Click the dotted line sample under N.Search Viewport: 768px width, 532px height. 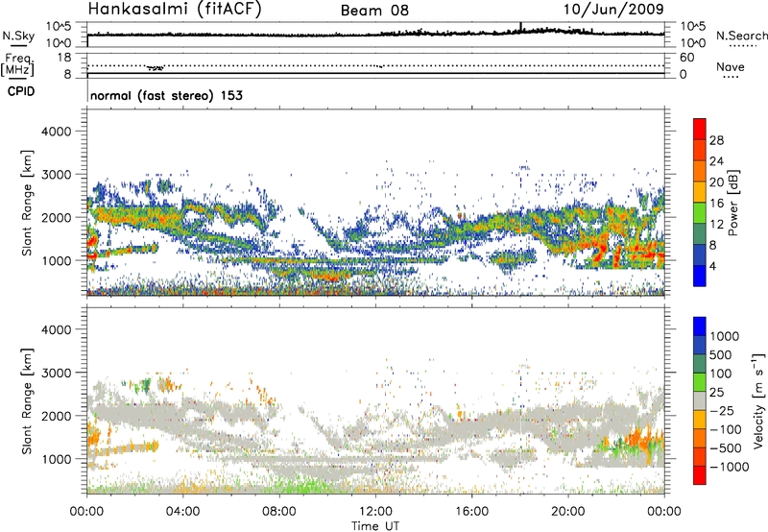point(743,46)
